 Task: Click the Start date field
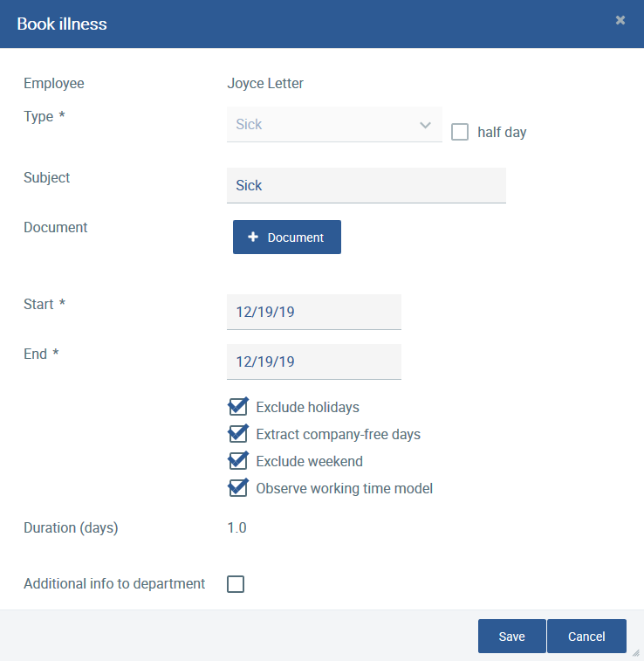tap(314, 312)
